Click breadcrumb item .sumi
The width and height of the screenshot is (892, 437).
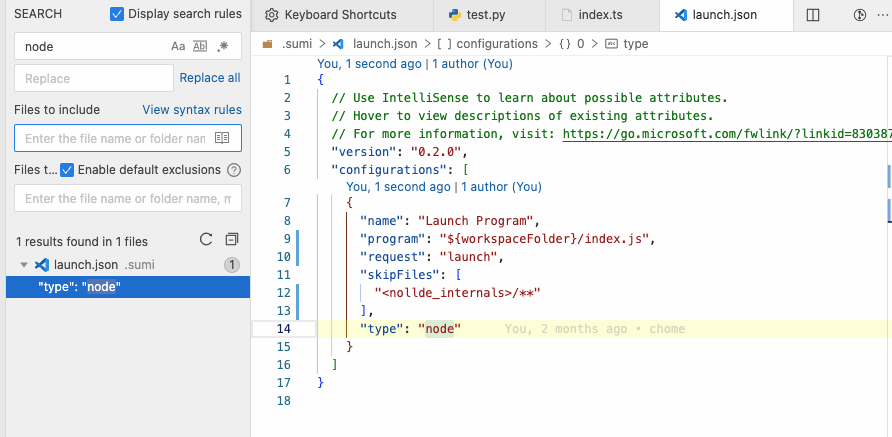[x=296, y=44]
